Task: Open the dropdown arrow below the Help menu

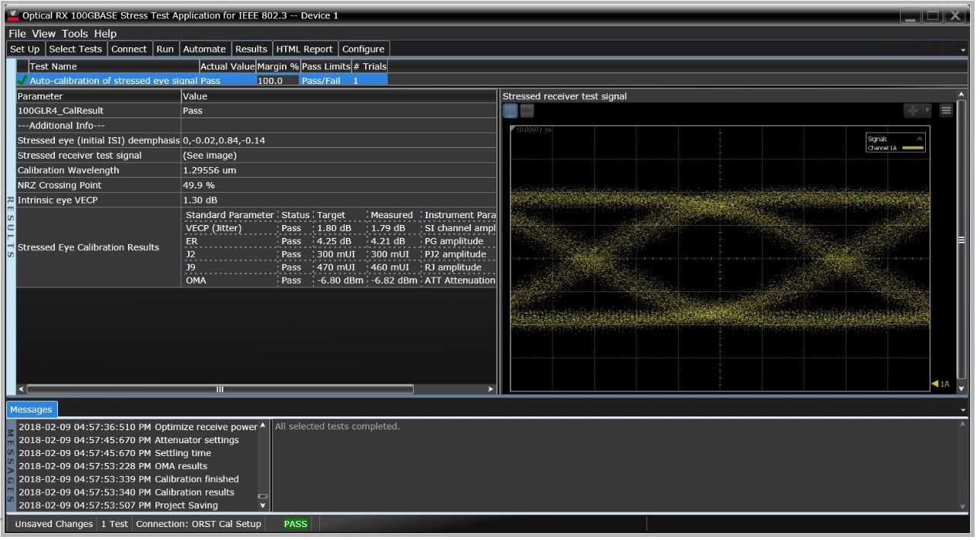Action: [962, 48]
